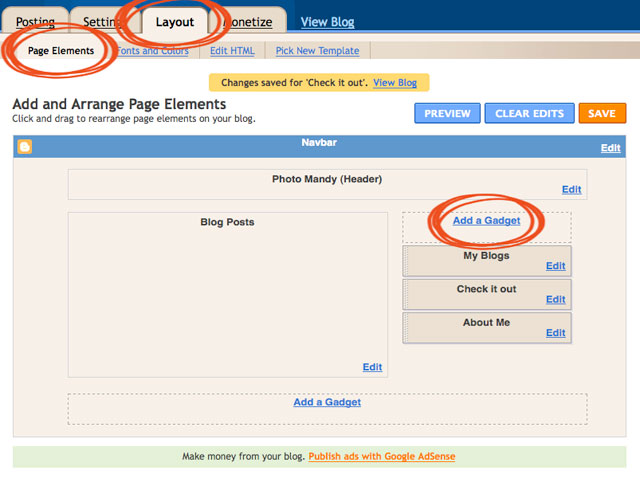The image size is (640, 482).
Task: Open Pick New Template sub-tab
Action: click(x=318, y=51)
